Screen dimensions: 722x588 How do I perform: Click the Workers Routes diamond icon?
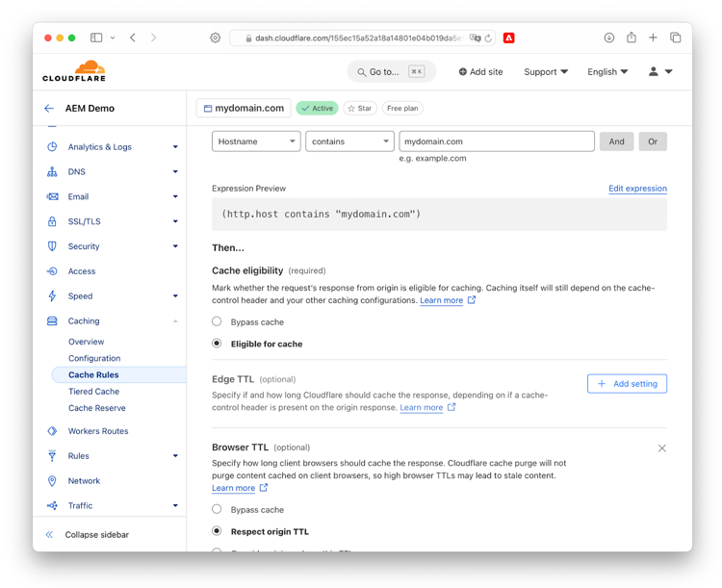tap(52, 431)
